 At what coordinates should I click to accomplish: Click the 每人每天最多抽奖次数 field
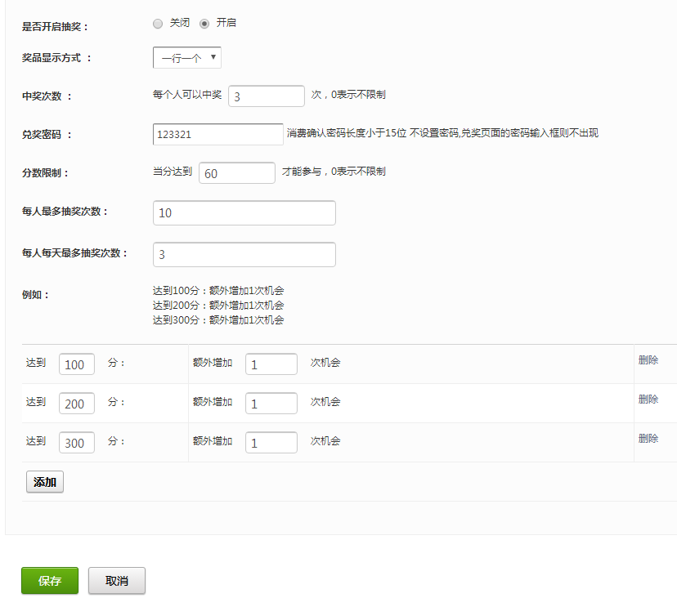tap(244, 254)
